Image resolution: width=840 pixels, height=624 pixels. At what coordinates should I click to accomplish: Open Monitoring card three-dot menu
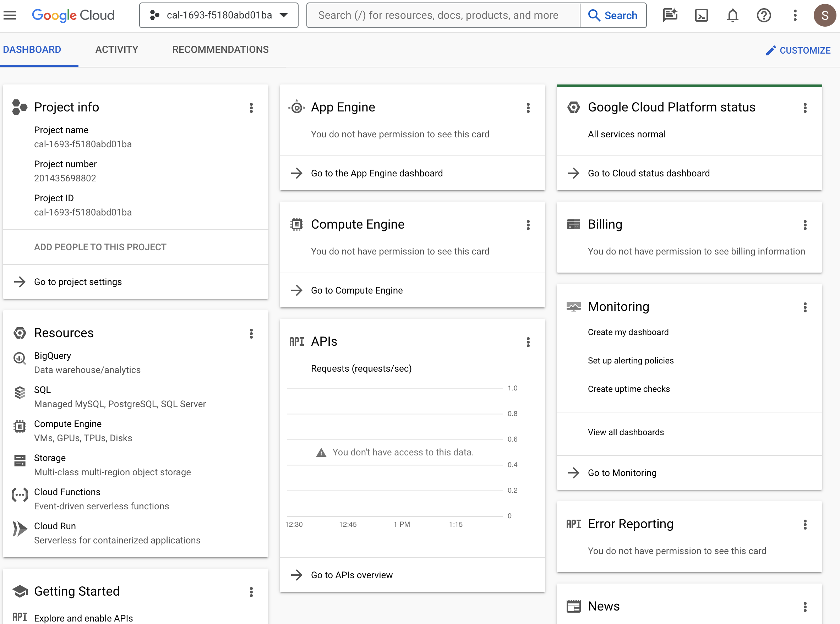(x=805, y=307)
